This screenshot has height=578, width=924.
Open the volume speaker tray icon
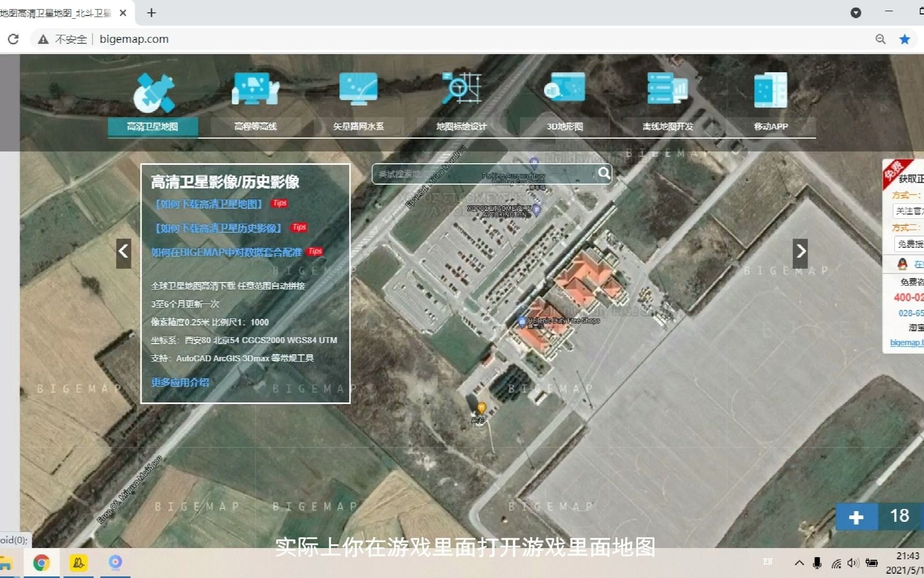coord(853,563)
